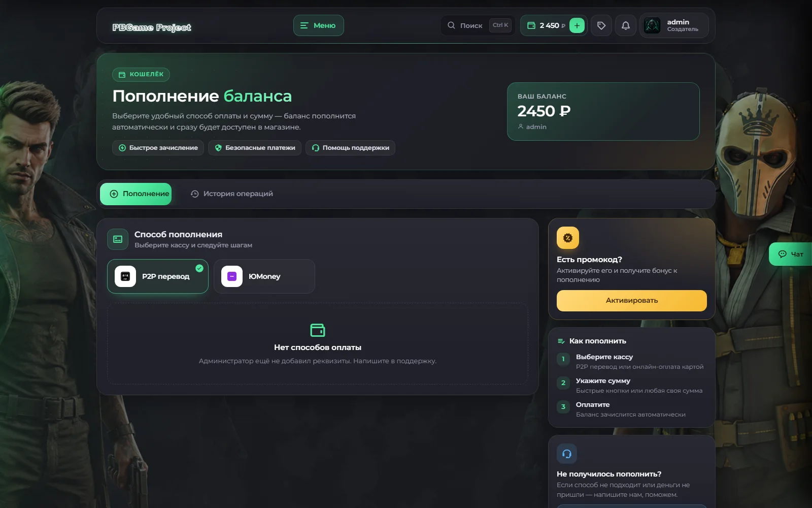Click the blue headset support icon

pyautogui.click(x=567, y=454)
